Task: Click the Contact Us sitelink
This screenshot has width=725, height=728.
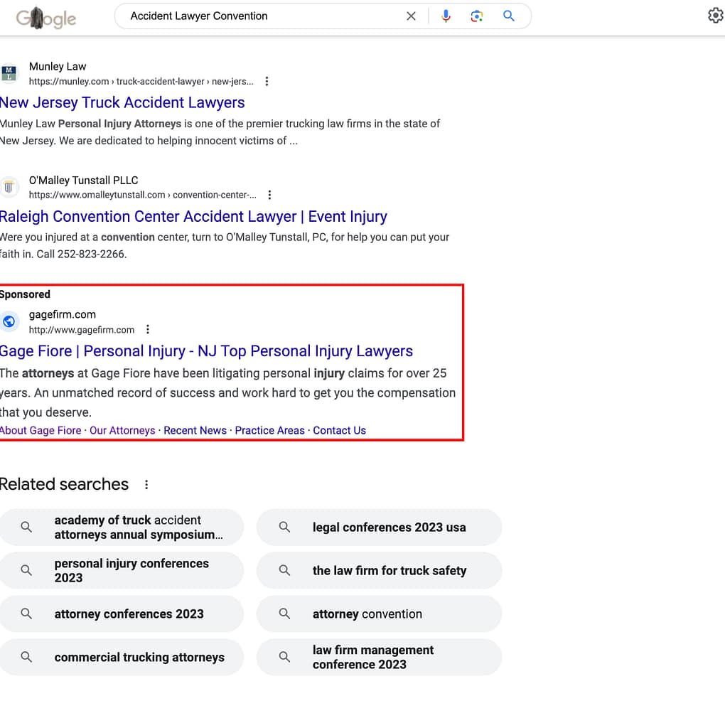Action: (x=339, y=430)
